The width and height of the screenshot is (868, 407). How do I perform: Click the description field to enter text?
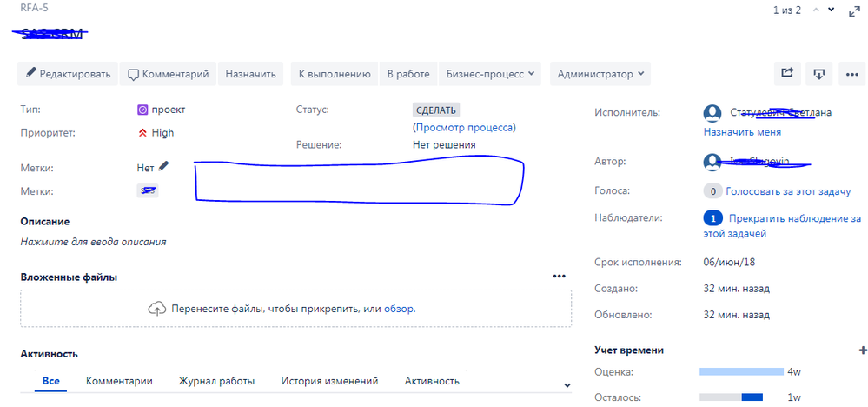(93, 242)
